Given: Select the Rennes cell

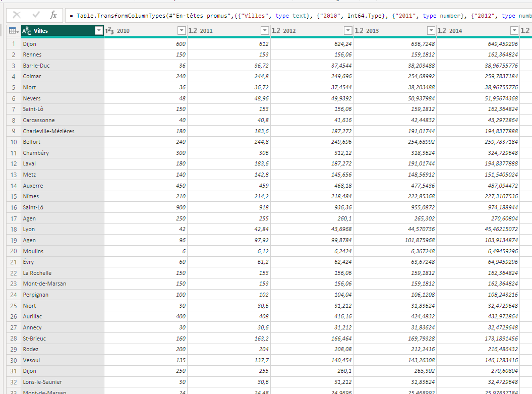Looking at the screenshot, I should 63,54.
